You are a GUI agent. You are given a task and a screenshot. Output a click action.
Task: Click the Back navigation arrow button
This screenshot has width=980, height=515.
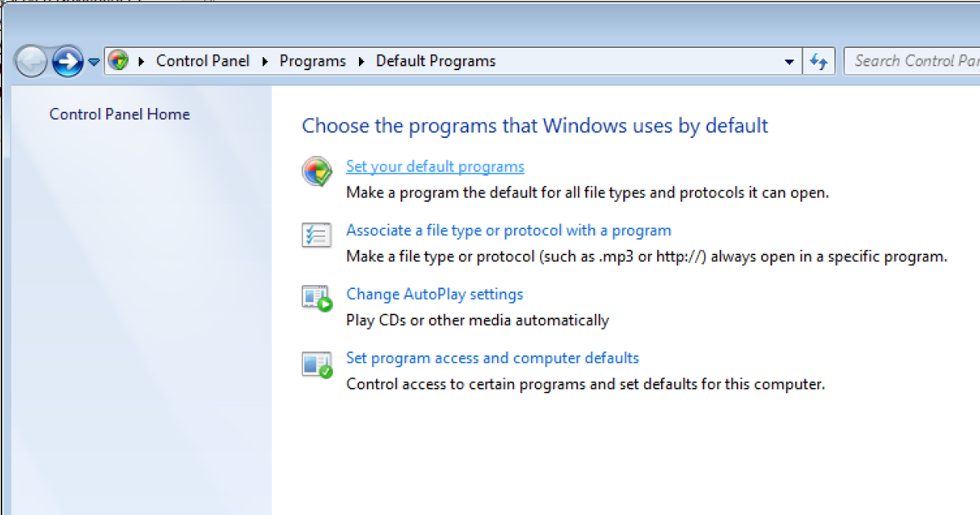click(31, 62)
